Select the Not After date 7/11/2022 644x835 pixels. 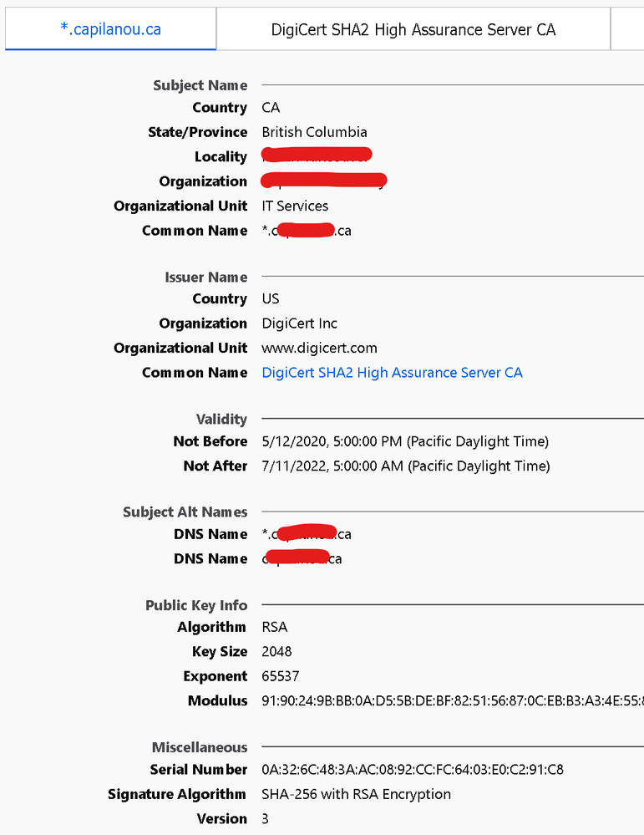[x=406, y=466]
